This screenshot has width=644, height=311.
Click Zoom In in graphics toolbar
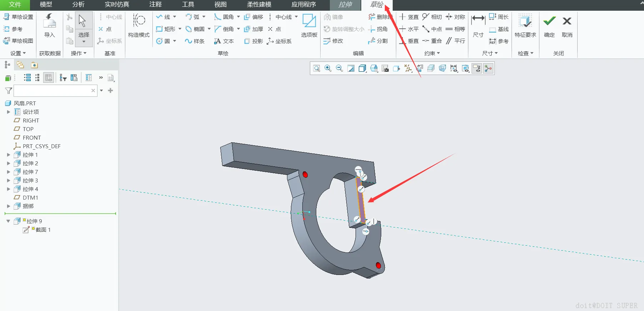click(328, 68)
